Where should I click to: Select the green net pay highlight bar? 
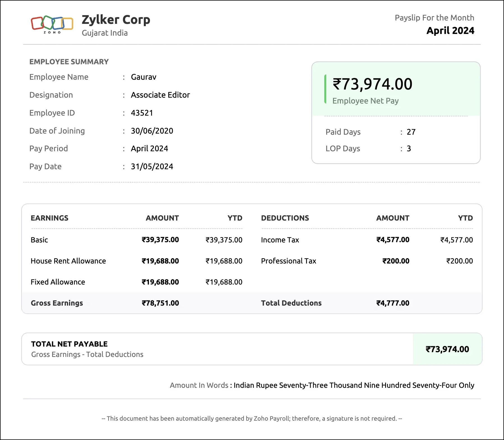point(325,88)
